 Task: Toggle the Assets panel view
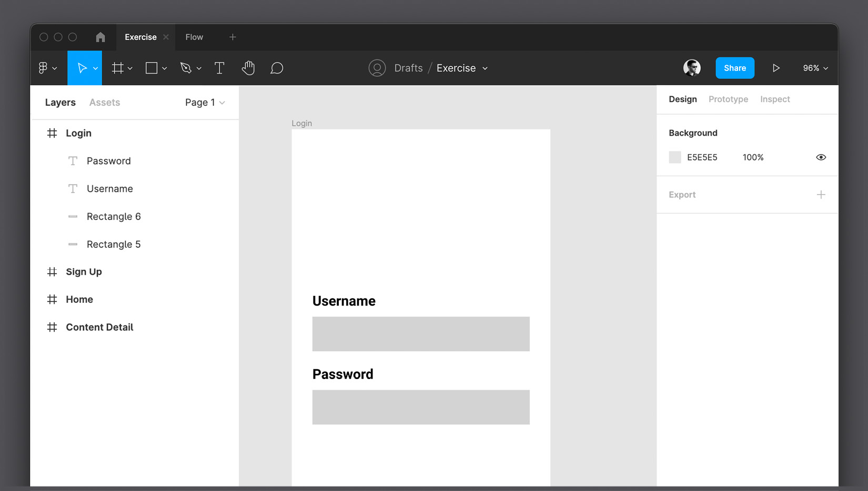coord(104,102)
